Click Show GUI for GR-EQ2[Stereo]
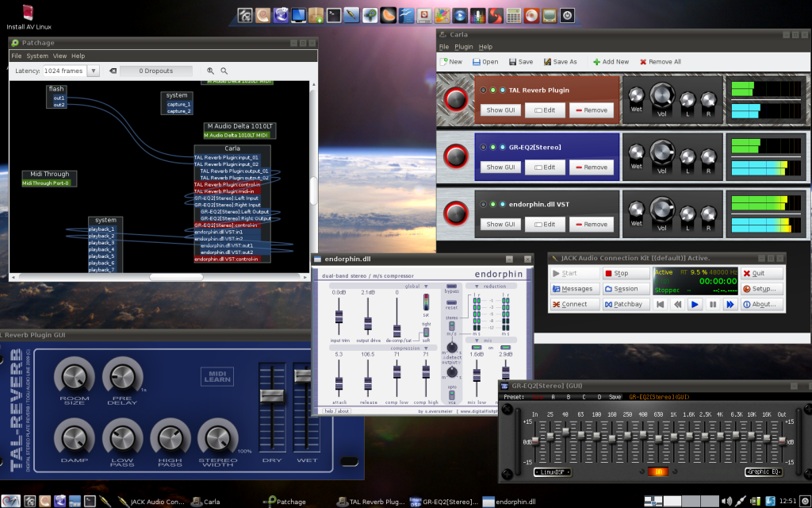This screenshot has width=812, height=508. [500, 167]
